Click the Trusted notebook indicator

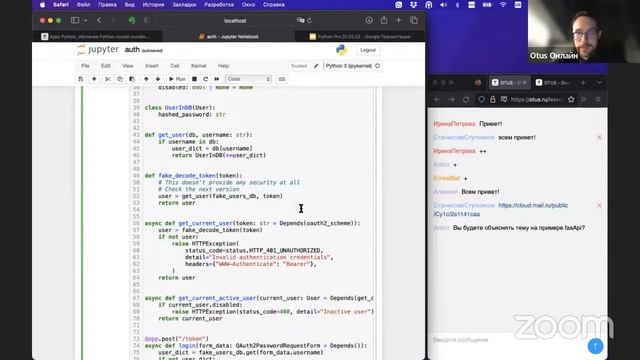pyautogui.click(x=299, y=66)
